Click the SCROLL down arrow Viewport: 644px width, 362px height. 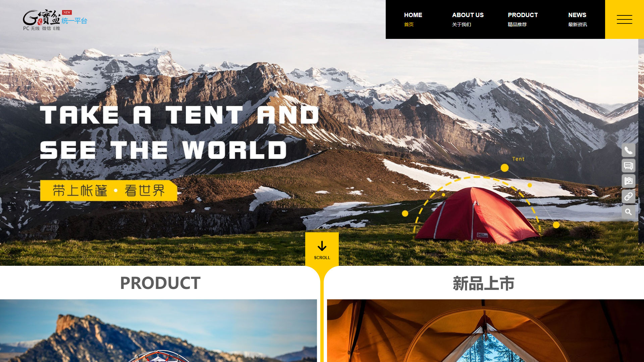322,249
